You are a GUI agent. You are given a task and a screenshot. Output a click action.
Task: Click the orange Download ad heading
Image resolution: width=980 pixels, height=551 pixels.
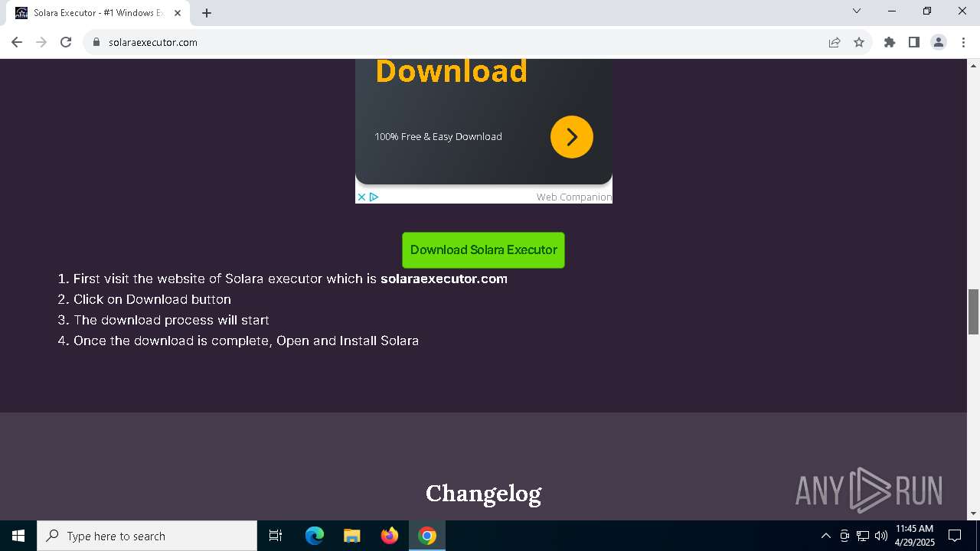click(451, 71)
